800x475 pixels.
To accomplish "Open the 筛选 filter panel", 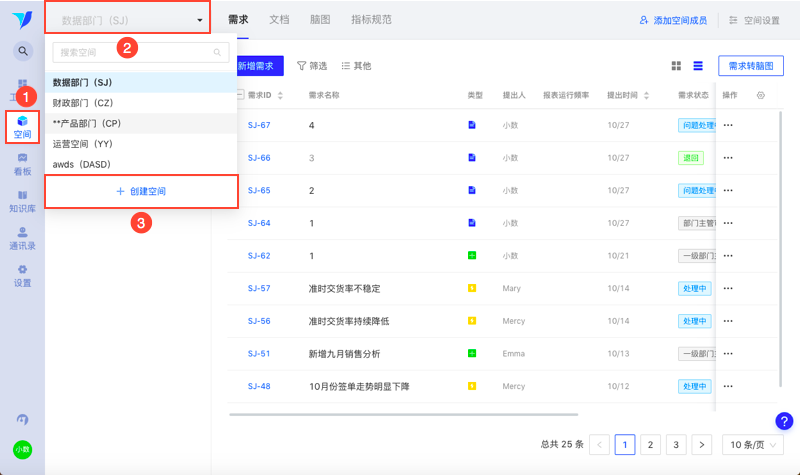I will pos(312,66).
